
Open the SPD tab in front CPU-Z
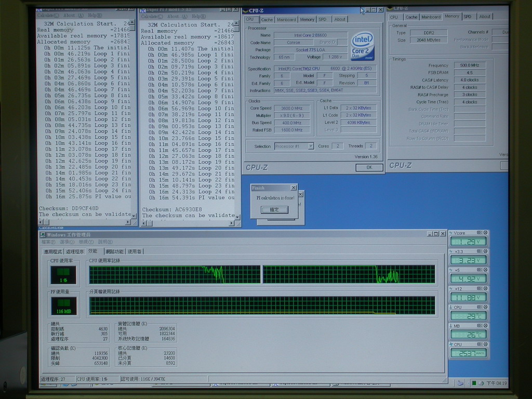(x=322, y=20)
